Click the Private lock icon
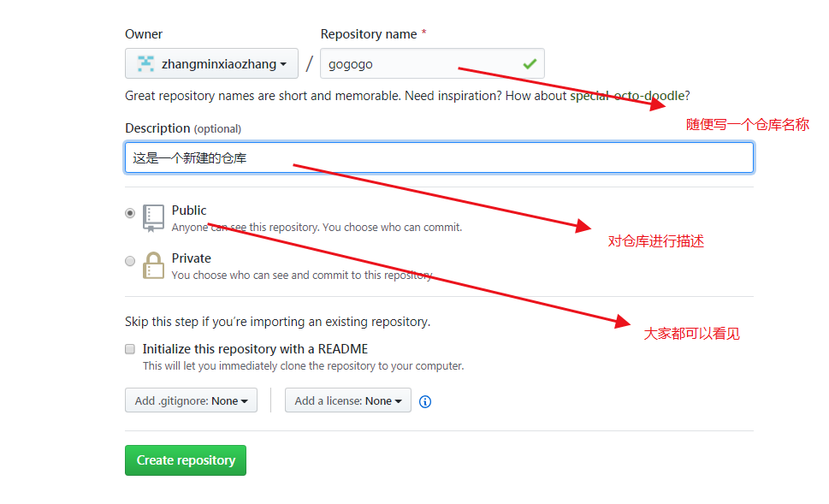 point(153,265)
